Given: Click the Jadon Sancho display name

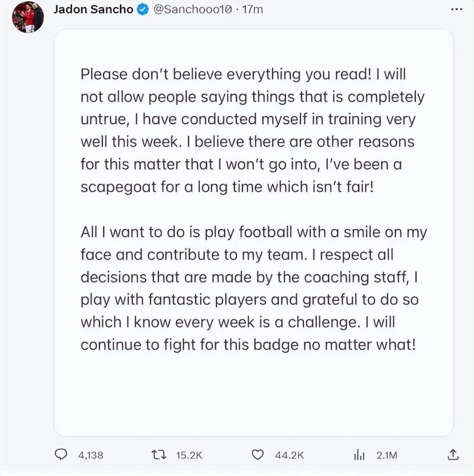Looking at the screenshot, I should 93,10.
